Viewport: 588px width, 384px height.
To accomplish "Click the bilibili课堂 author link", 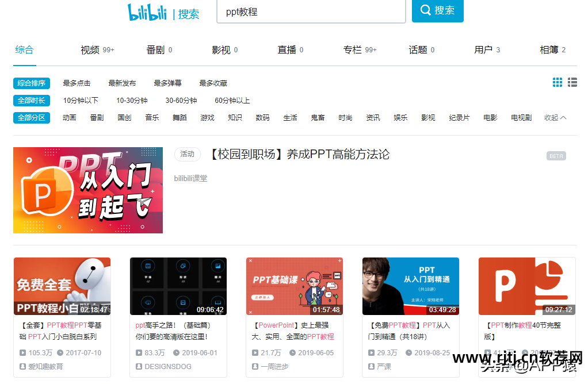I will point(190,178).
